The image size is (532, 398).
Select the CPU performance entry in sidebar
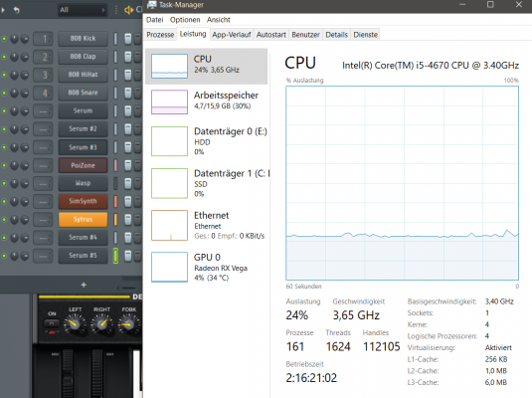coord(206,67)
